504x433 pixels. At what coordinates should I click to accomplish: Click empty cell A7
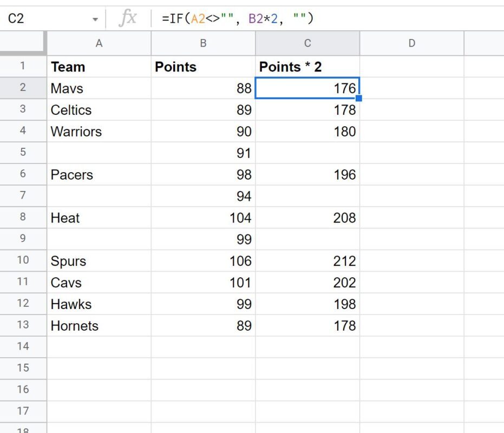point(99,196)
